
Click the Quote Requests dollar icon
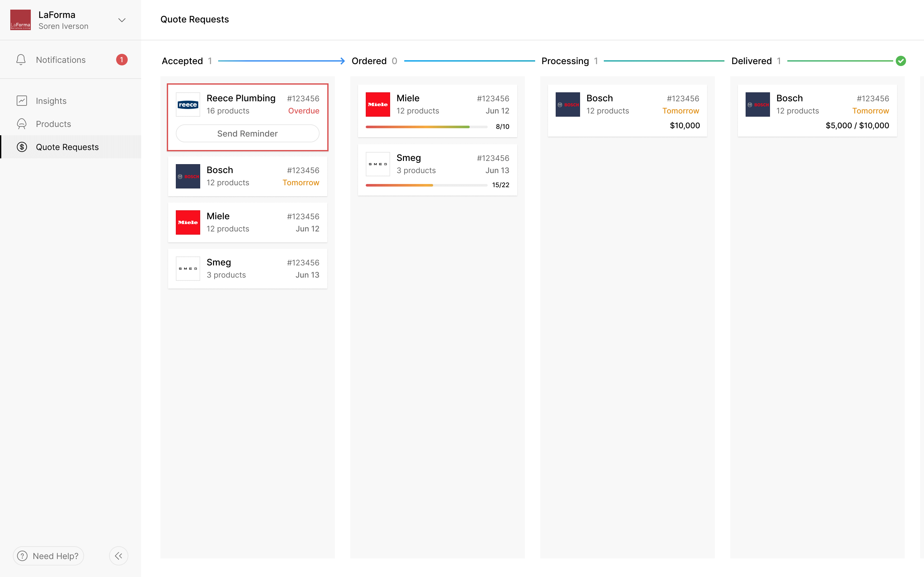[22, 147]
